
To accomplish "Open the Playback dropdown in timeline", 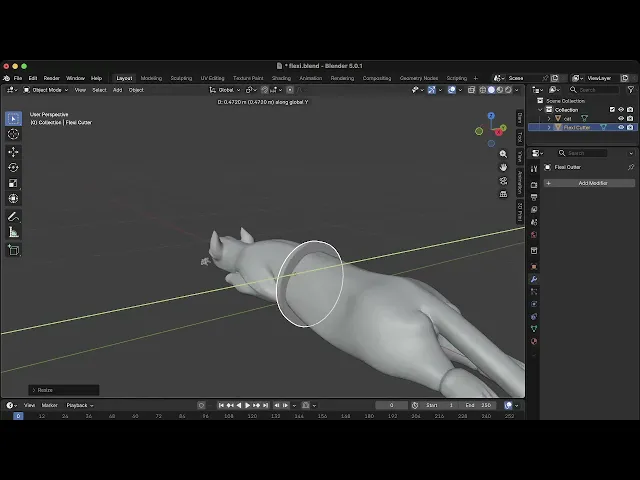I will point(80,405).
